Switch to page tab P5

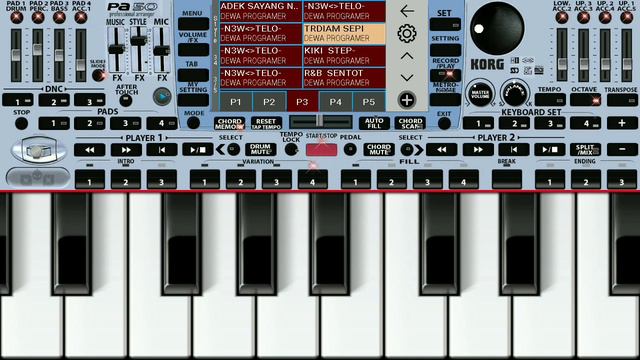(x=369, y=102)
